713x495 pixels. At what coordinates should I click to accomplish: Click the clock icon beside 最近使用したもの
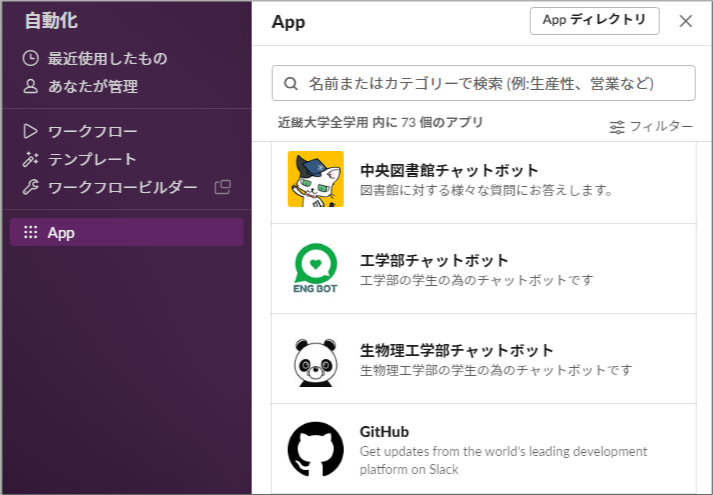point(30,59)
